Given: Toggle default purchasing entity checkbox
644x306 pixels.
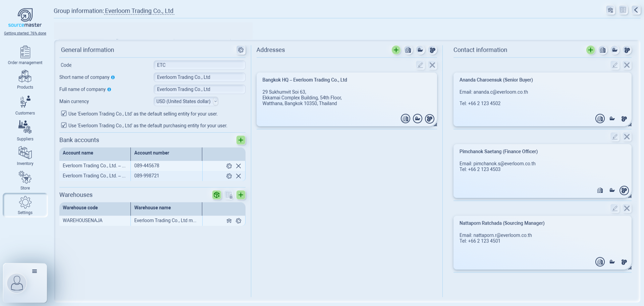Looking at the screenshot, I should (x=64, y=125).
